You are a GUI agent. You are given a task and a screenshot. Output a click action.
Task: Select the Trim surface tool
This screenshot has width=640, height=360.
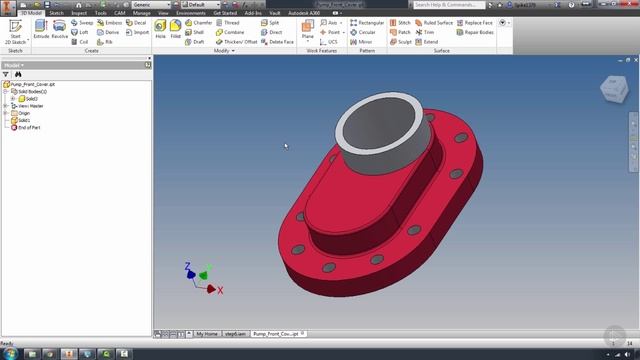click(x=424, y=32)
